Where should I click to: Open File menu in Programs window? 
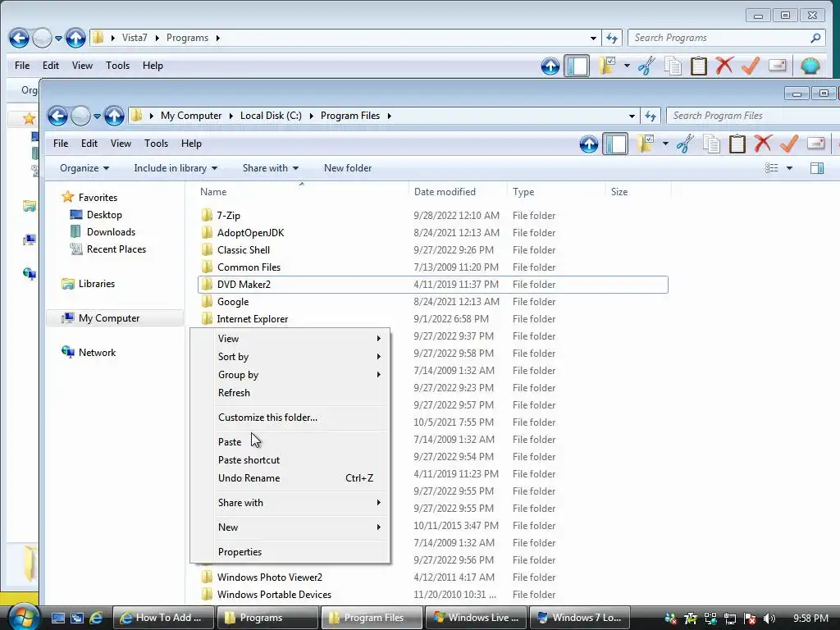pos(22,66)
